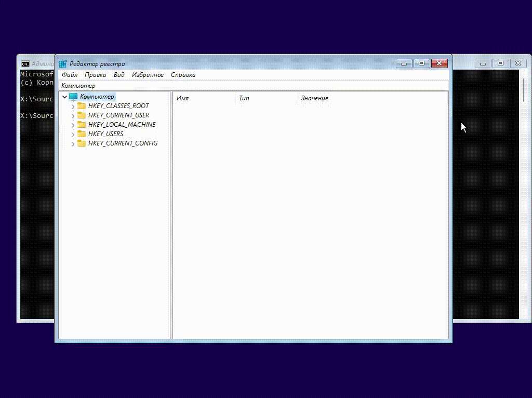Image resolution: width=532 pixels, height=398 pixels.
Task: Open the Справка menu
Action: [183, 75]
